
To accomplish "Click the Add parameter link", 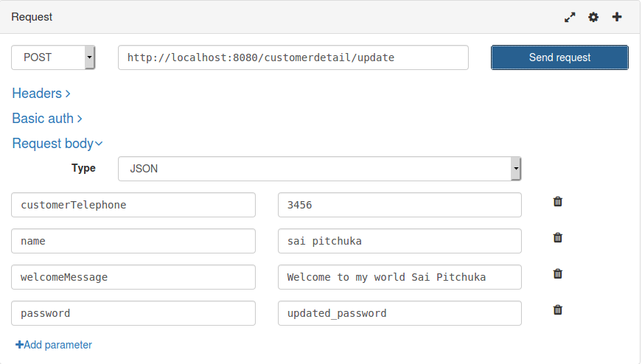I will coord(54,345).
